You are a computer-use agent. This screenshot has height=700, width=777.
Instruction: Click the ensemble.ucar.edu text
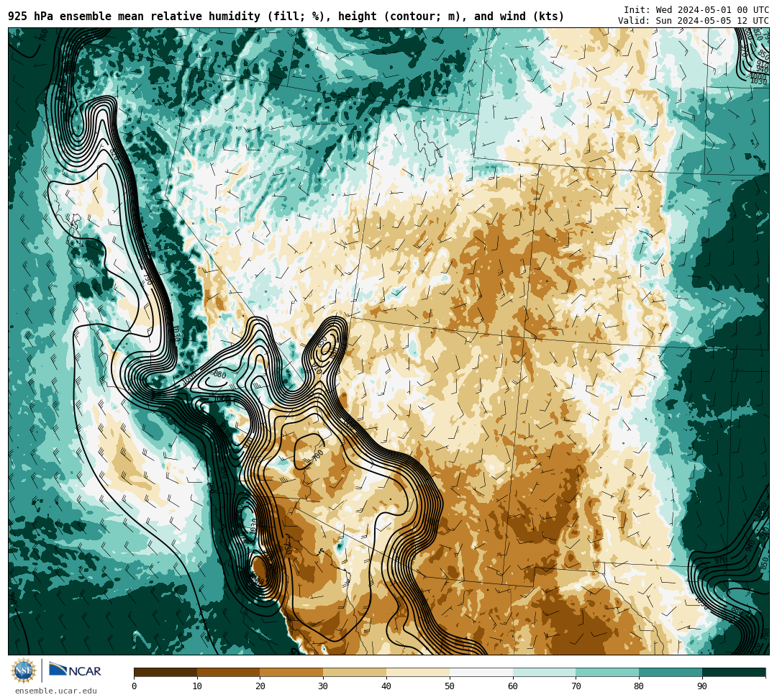pyautogui.click(x=56, y=691)
